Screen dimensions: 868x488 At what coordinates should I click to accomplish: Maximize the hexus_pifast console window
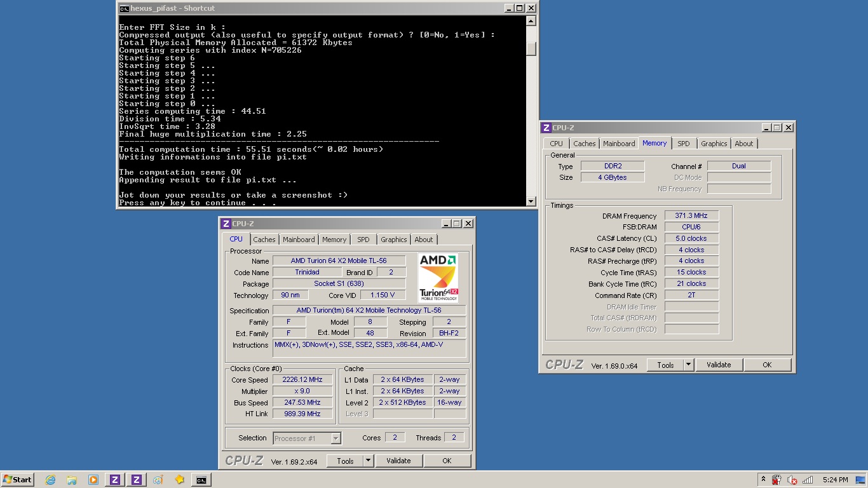520,8
